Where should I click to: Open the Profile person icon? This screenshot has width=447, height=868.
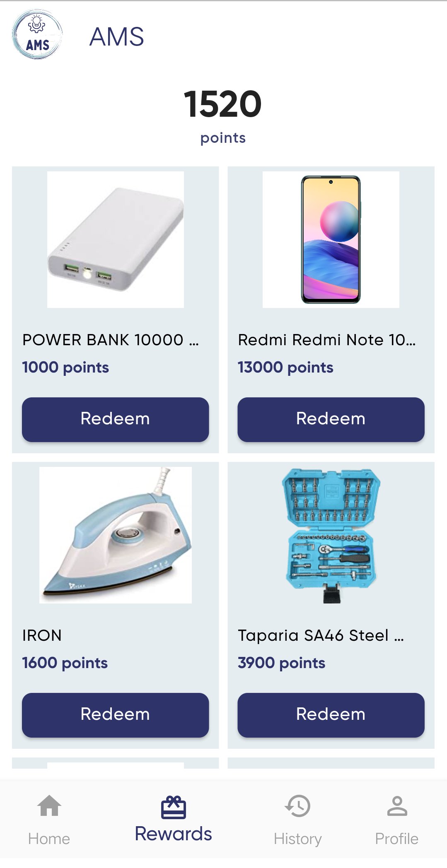pyautogui.click(x=396, y=805)
